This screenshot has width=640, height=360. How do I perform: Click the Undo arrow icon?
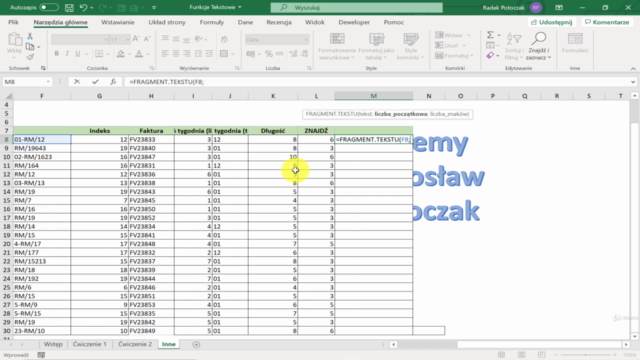tap(83, 7)
